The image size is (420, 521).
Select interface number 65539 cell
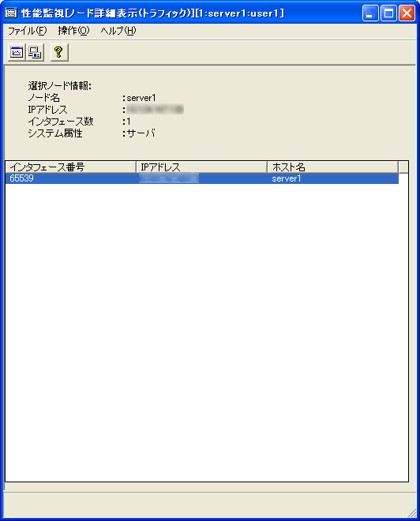[x=21, y=178]
